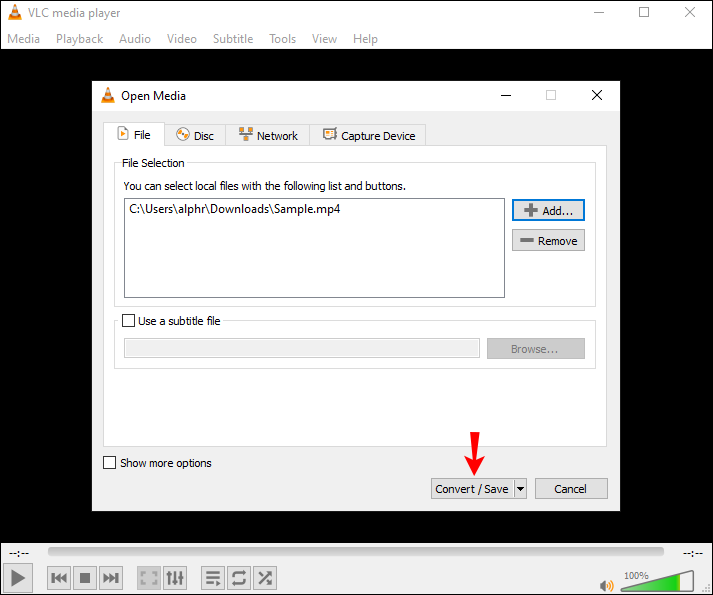Toggle loop mode button
This screenshot has height=595, width=713.
pos(239,578)
